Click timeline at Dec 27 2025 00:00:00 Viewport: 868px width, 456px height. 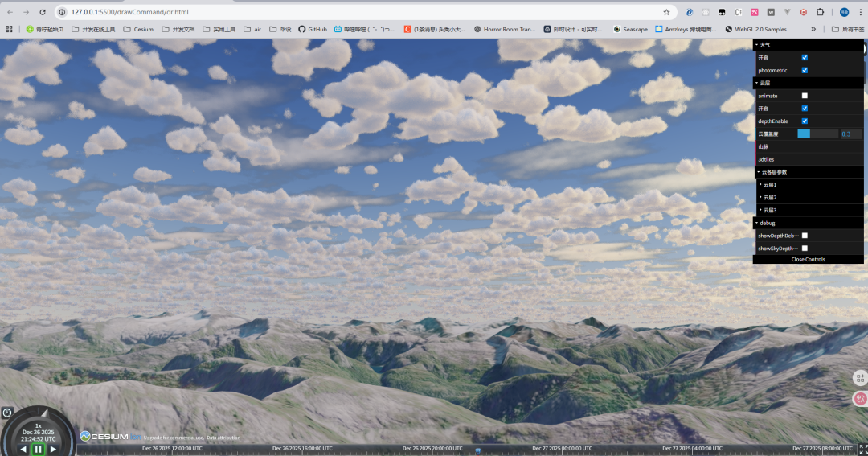563,448
